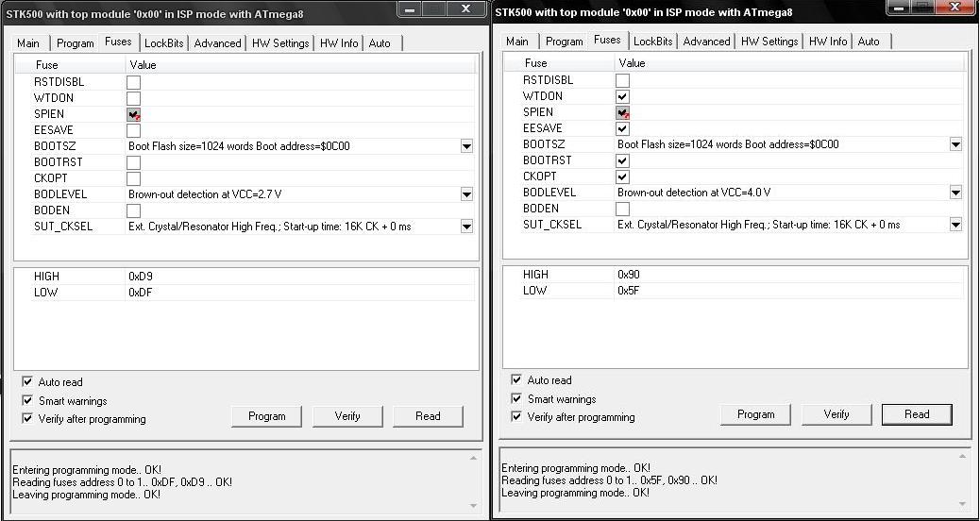The height and width of the screenshot is (521, 980).
Task: Check BOOTRST fuse in left window
Action: point(133,162)
